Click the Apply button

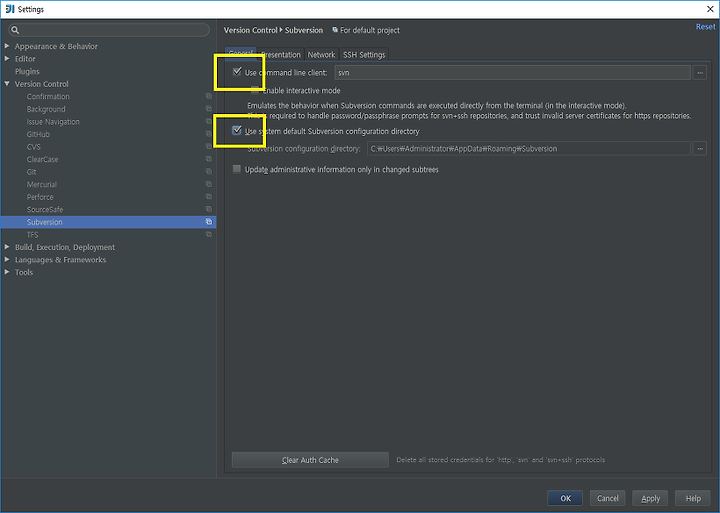pyautogui.click(x=650, y=498)
